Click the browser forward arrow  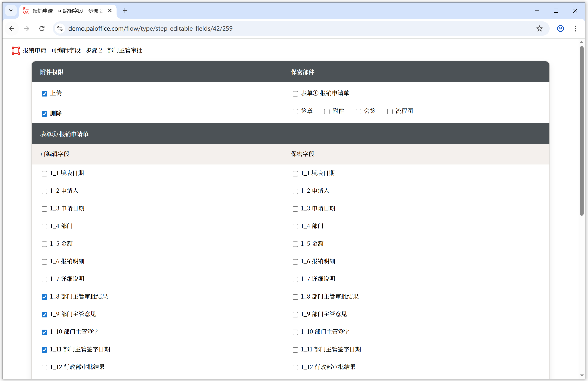[x=27, y=29]
